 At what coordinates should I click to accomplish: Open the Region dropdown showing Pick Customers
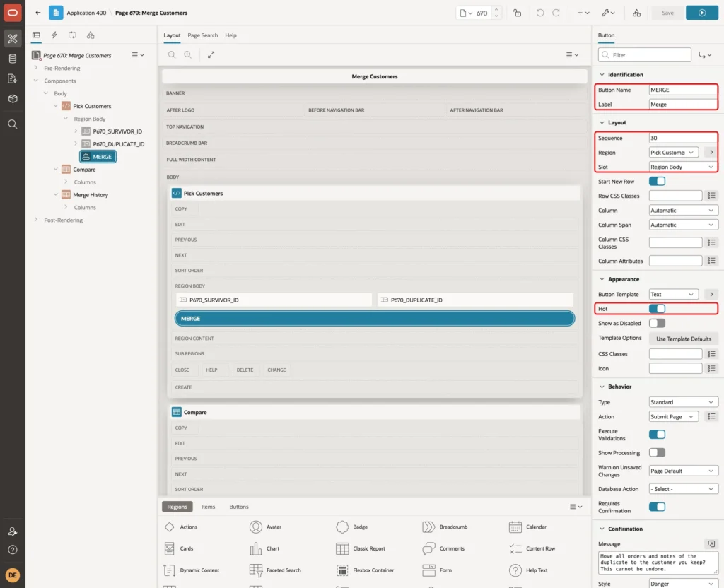[673, 153]
